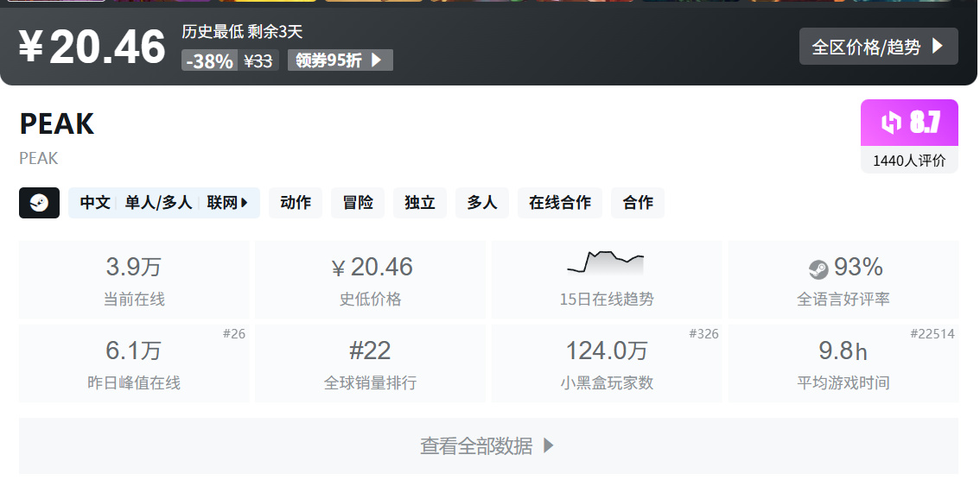Click the bold PEAK game title
Screen dimensions: 980x480
57,123
